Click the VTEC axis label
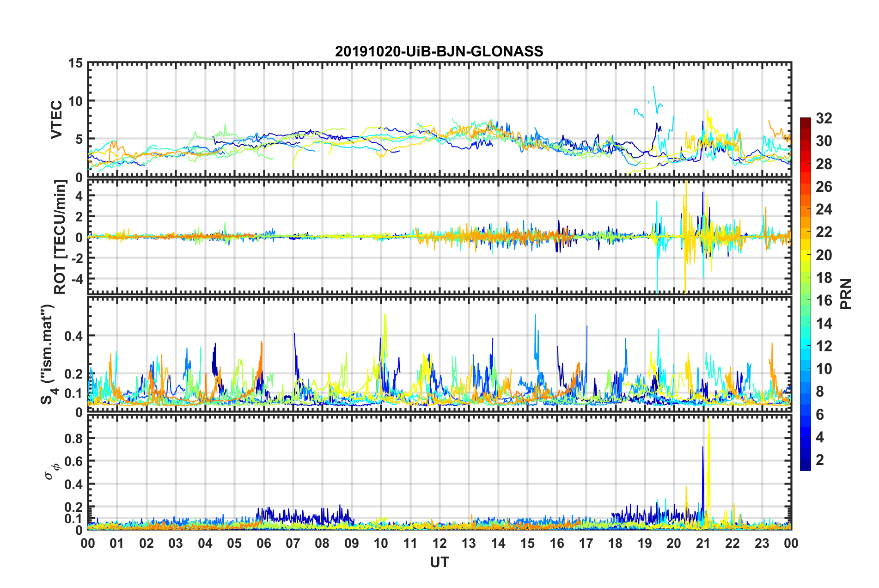Viewport: 879px width, 588px height. click(x=56, y=120)
